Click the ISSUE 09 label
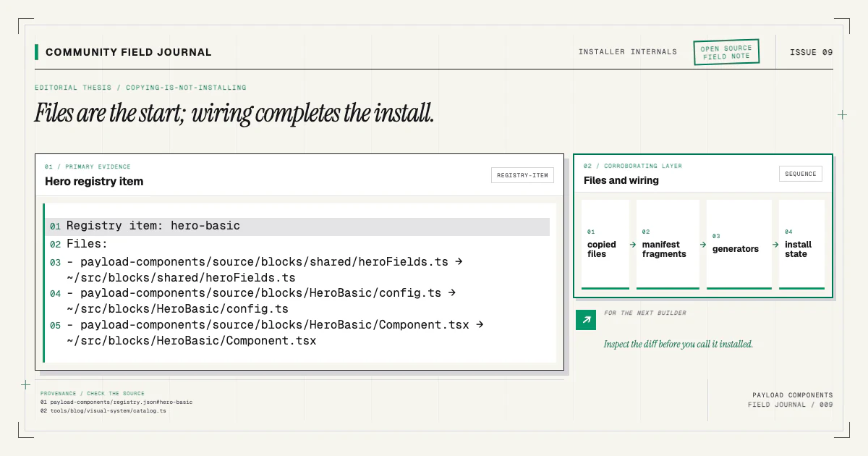This screenshot has height=456, width=868. coord(811,52)
